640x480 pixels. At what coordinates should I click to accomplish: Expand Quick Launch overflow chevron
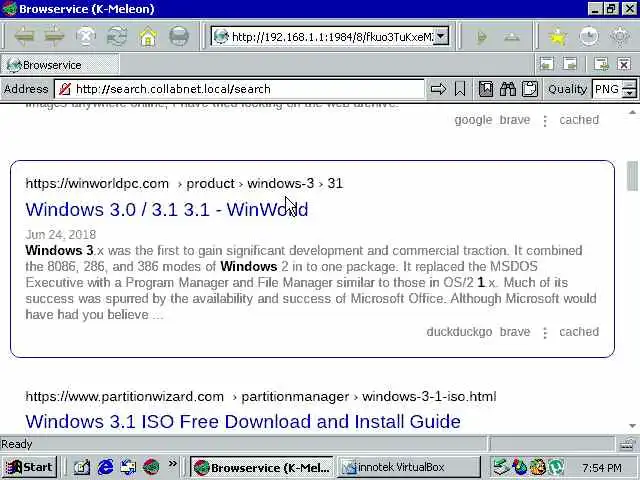pyautogui.click(x=173, y=463)
